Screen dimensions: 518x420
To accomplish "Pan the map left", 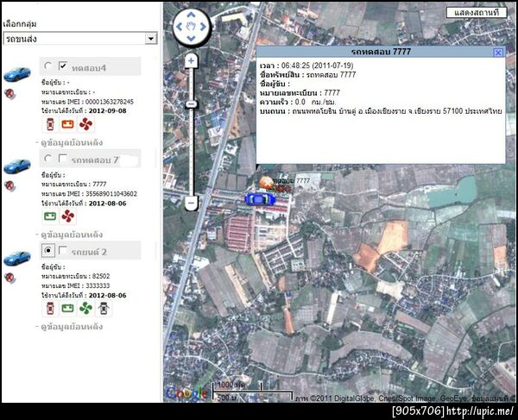I will click(x=180, y=27).
